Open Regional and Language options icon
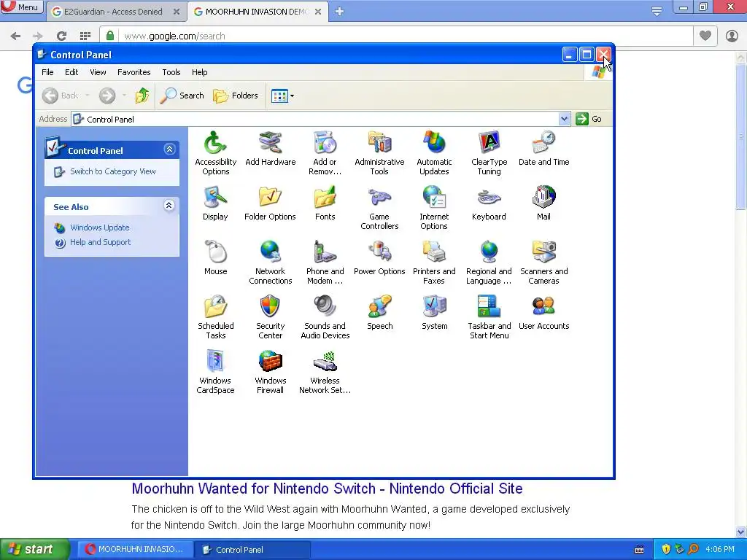The height and width of the screenshot is (560, 747). tap(489, 262)
